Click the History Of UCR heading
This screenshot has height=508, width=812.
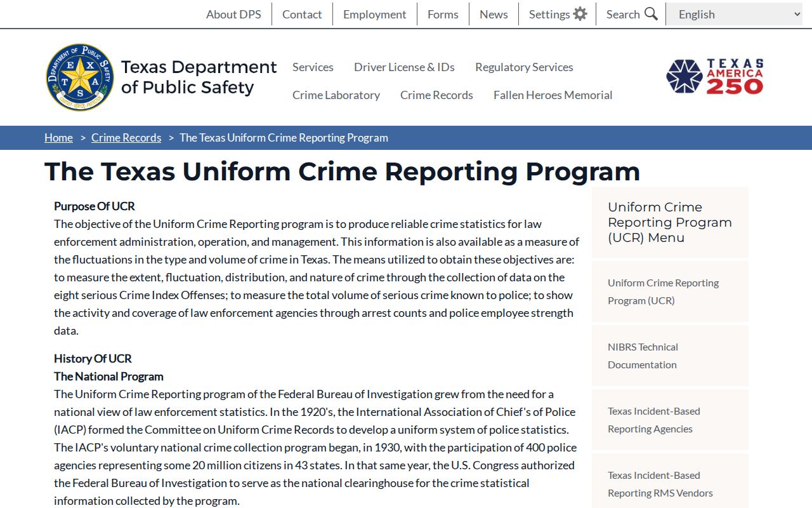(x=93, y=358)
